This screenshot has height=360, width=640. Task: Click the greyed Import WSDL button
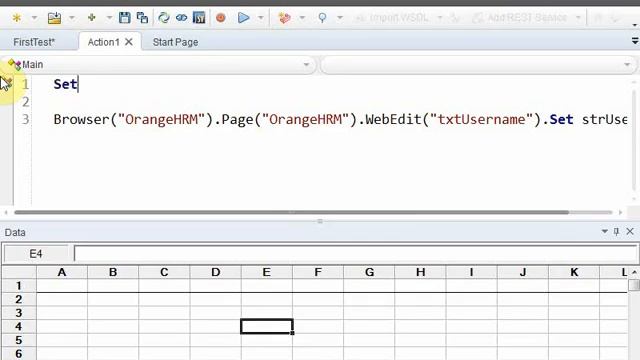tap(393, 18)
